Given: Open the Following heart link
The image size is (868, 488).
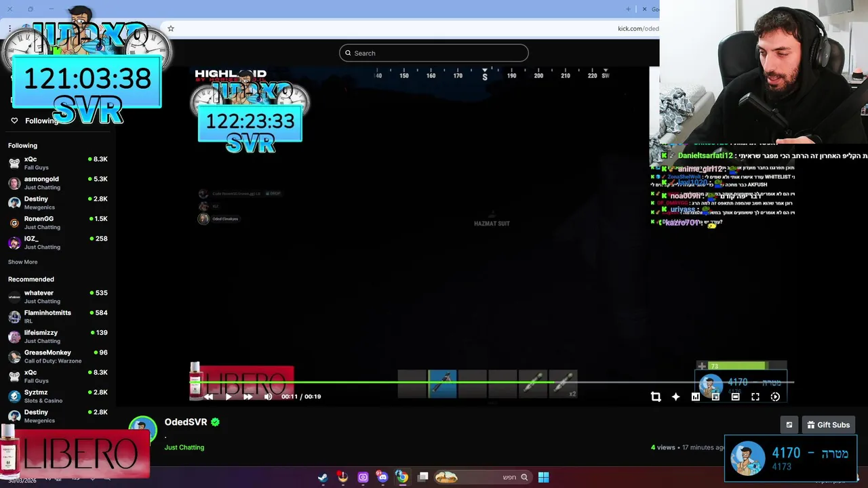Looking at the screenshot, I should (x=35, y=121).
